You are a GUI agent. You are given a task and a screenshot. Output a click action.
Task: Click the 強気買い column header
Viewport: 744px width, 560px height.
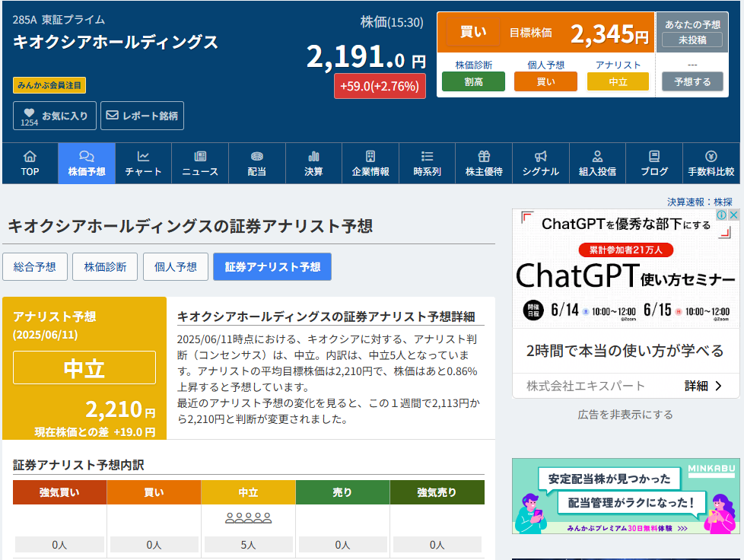(59, 492)
